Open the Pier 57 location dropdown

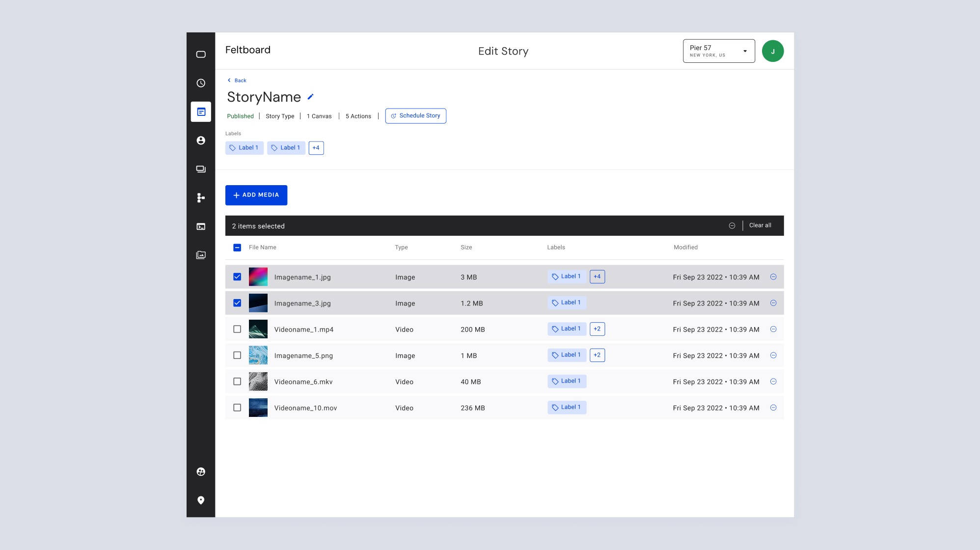pos(719,51)
